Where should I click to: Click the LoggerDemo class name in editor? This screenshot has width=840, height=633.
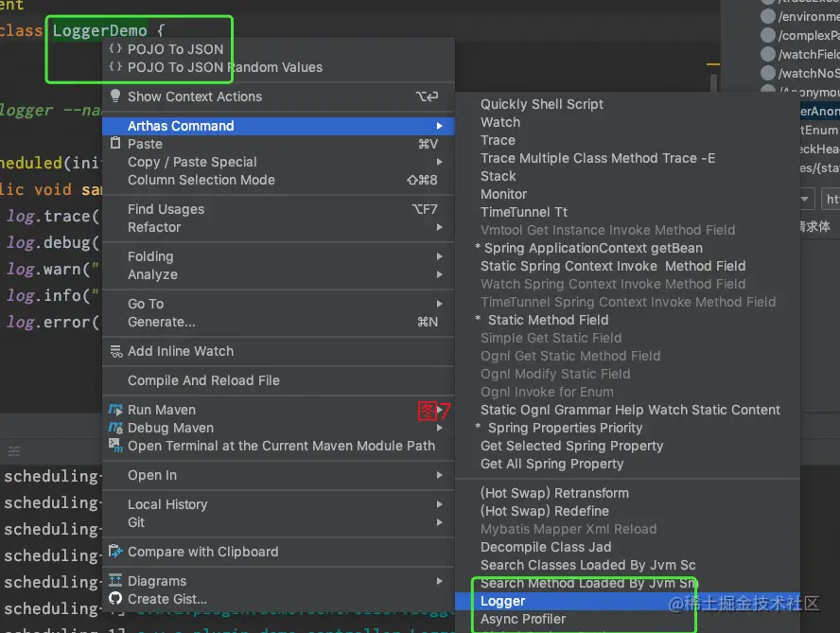[x=99, y=30]
